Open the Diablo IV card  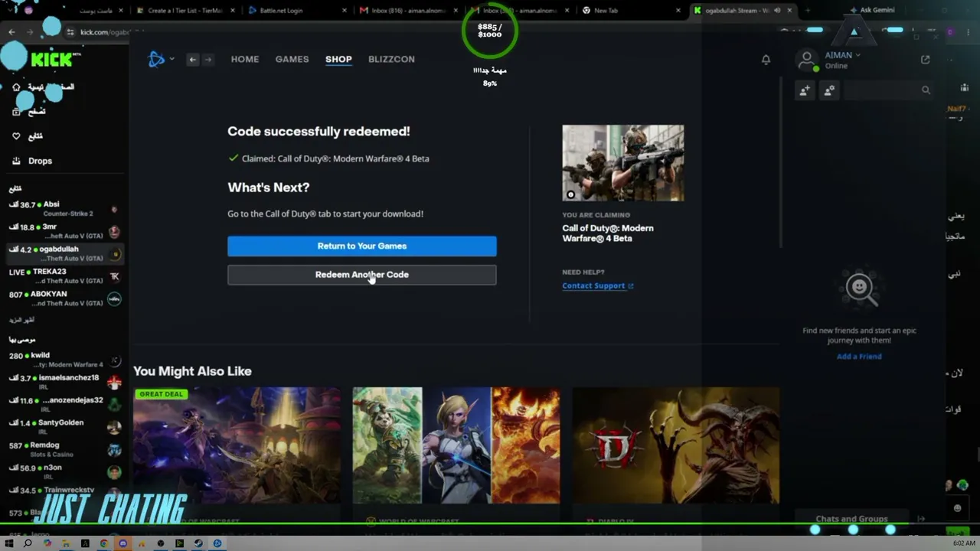tap(676, 445)
